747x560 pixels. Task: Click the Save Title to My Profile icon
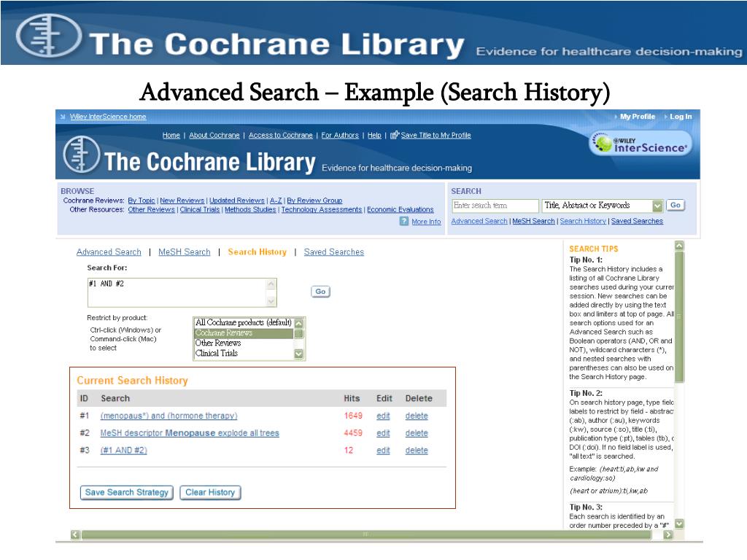[395, 135]
